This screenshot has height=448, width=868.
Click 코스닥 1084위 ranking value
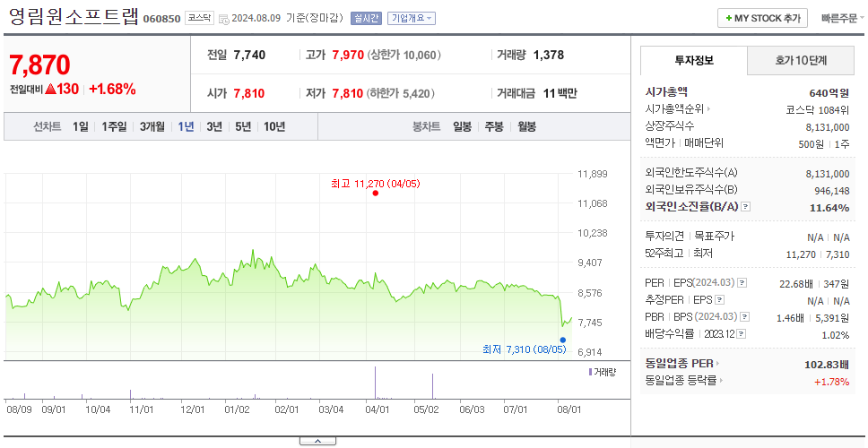tap(817, 109)
